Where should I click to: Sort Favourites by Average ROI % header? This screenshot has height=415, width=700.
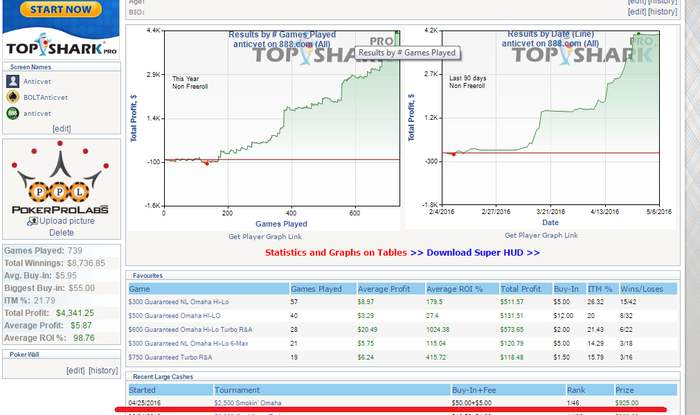click(462, 289)
